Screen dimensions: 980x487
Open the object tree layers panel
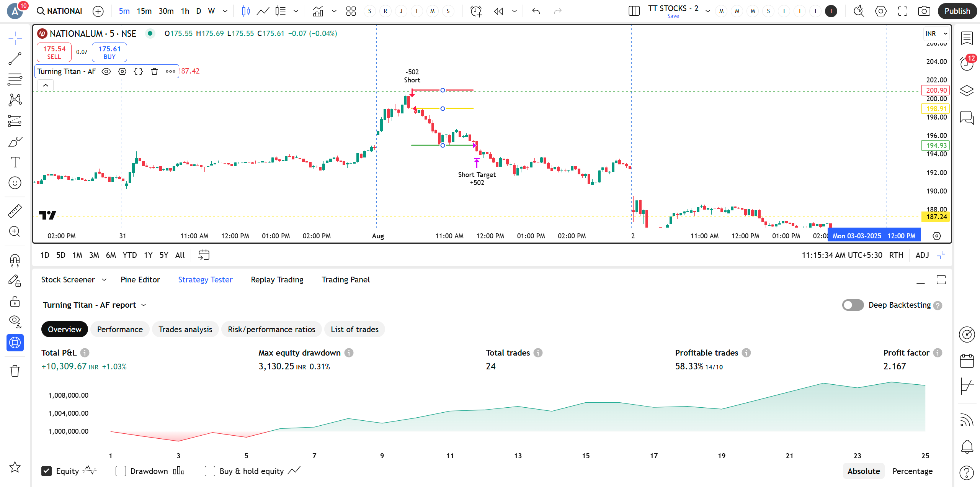(967, 91)
